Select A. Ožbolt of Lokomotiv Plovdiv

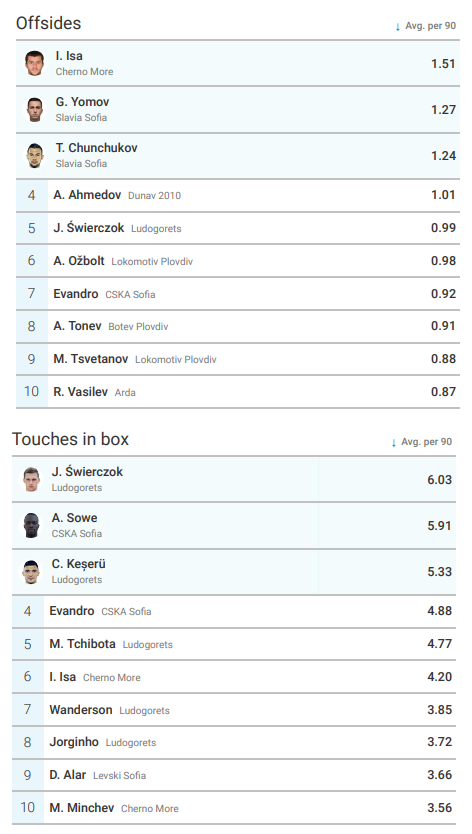[79, 261]
